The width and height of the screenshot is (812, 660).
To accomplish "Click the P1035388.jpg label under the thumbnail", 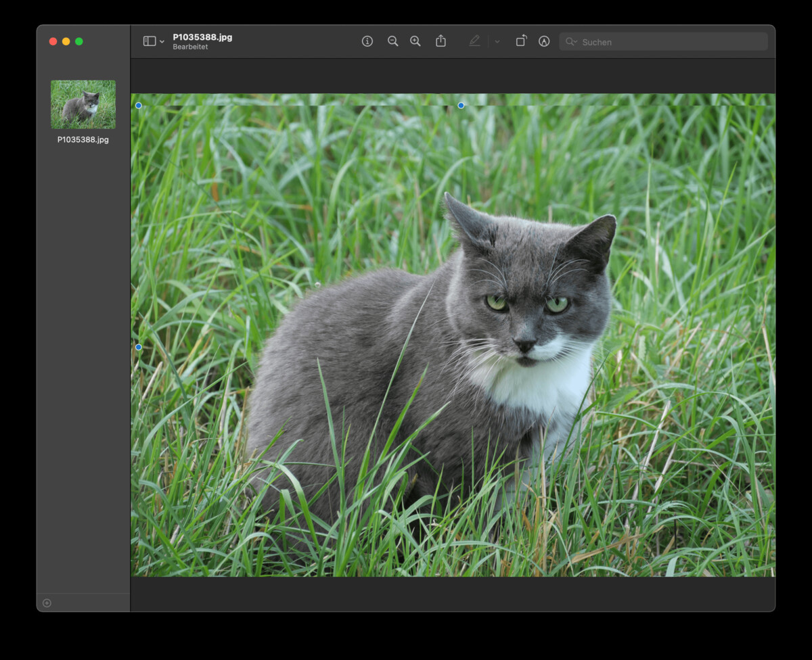I will point(83,140).
